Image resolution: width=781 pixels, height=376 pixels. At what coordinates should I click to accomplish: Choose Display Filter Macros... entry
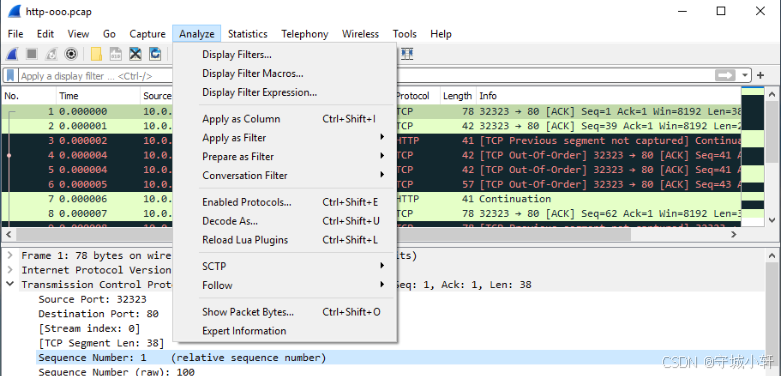[285, 74]
